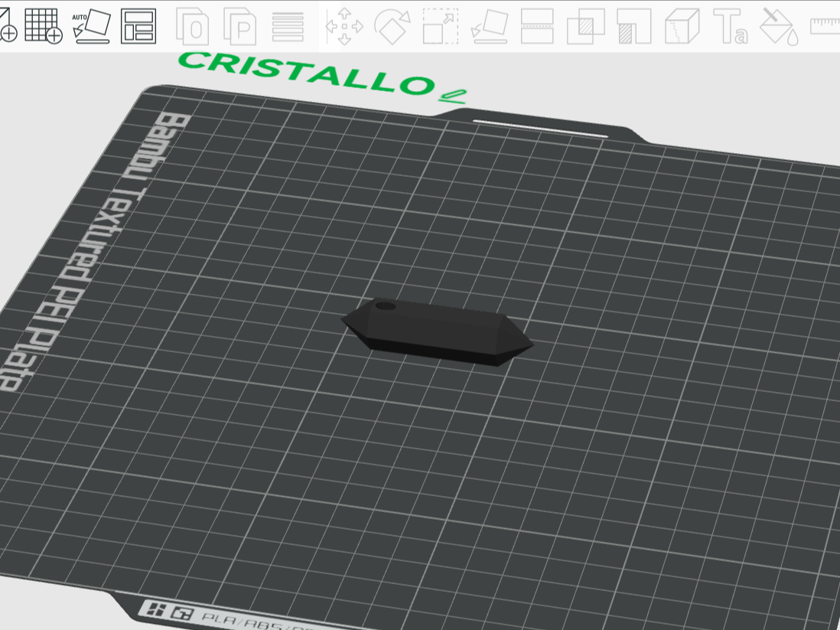Open the Mesh Boolean tool
This screenshot has height=630, width=840.
click(585, 26)
